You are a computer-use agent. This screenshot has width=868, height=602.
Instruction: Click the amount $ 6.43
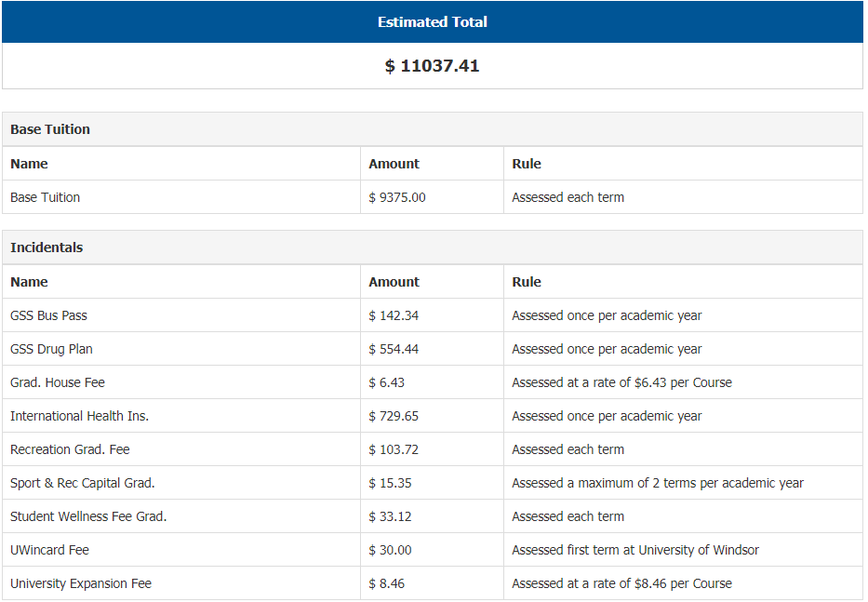(x=386, y=382)
